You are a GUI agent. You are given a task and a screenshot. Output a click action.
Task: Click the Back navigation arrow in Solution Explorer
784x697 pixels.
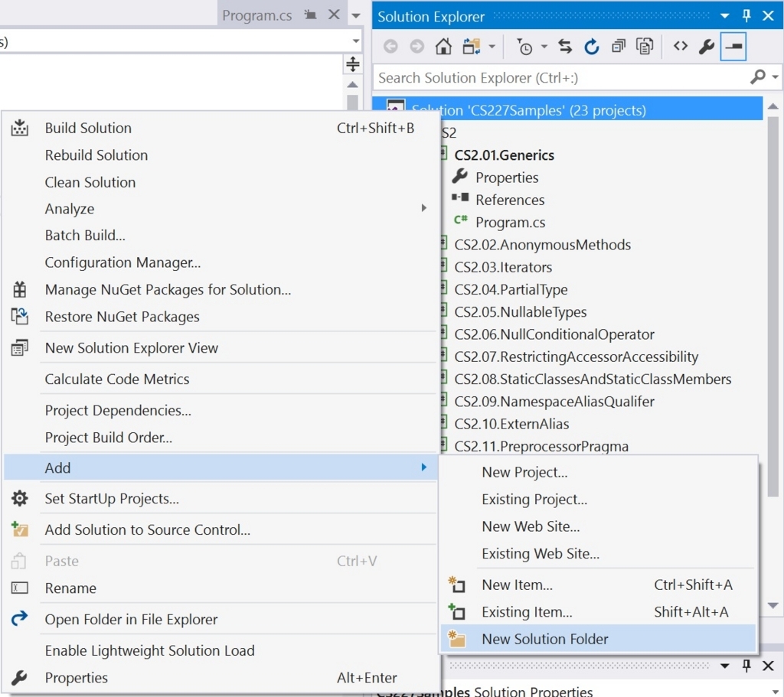390,47
